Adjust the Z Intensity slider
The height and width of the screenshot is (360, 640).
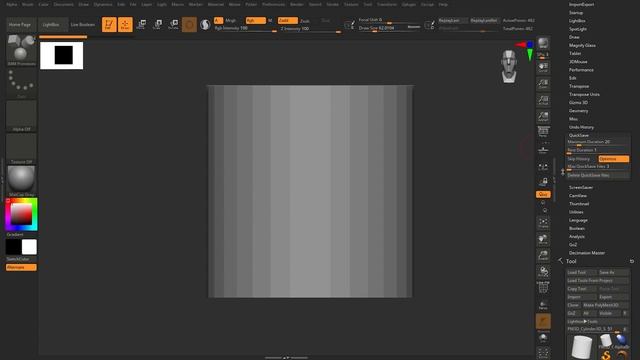310,29
